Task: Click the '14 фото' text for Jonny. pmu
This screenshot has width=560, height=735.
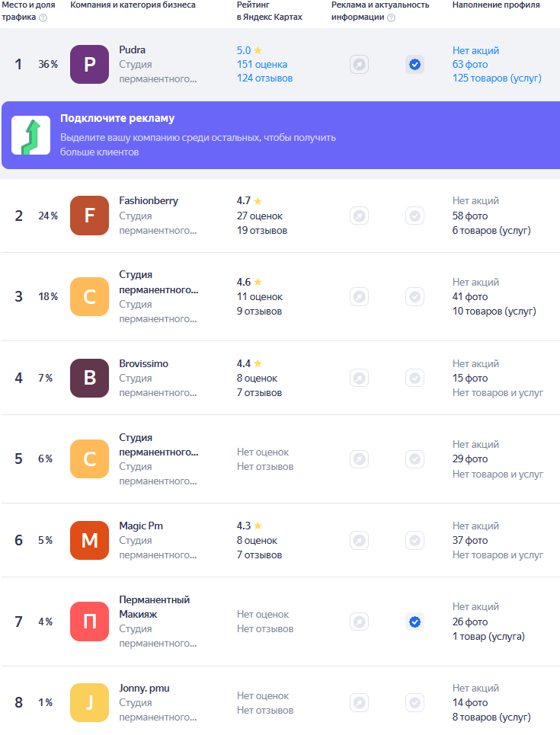Action: pos(470,703)
